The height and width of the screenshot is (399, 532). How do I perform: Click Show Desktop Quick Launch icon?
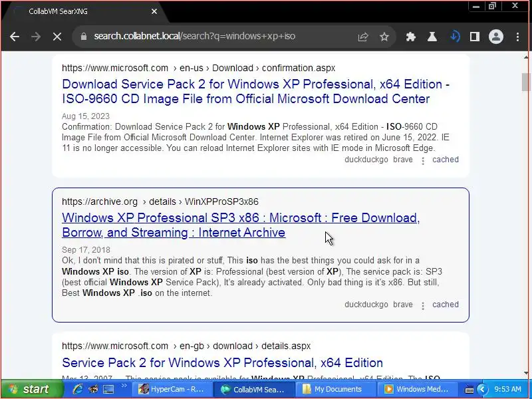[108, 389]
